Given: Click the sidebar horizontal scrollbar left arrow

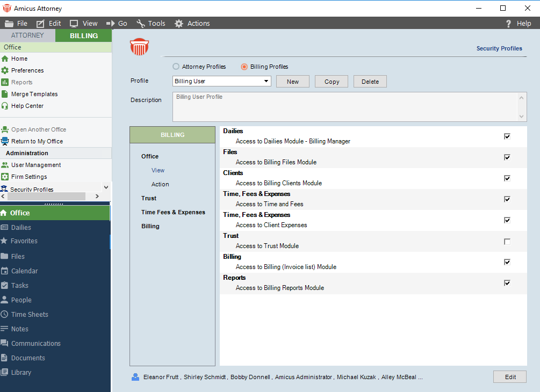Looking at the screenshot, I should (x=3, y=196).
